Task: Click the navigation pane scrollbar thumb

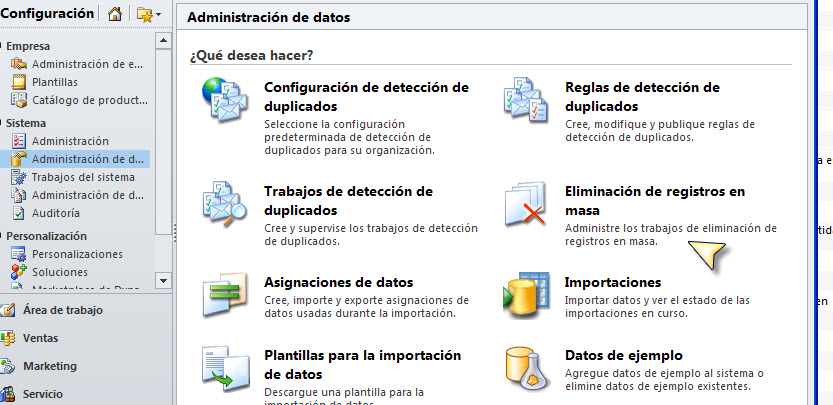Action: click(x=163, y=142)
